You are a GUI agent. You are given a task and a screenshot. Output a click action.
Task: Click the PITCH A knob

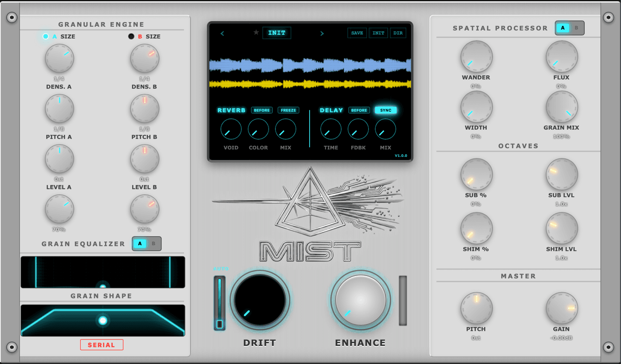click(x=59, y=159)
